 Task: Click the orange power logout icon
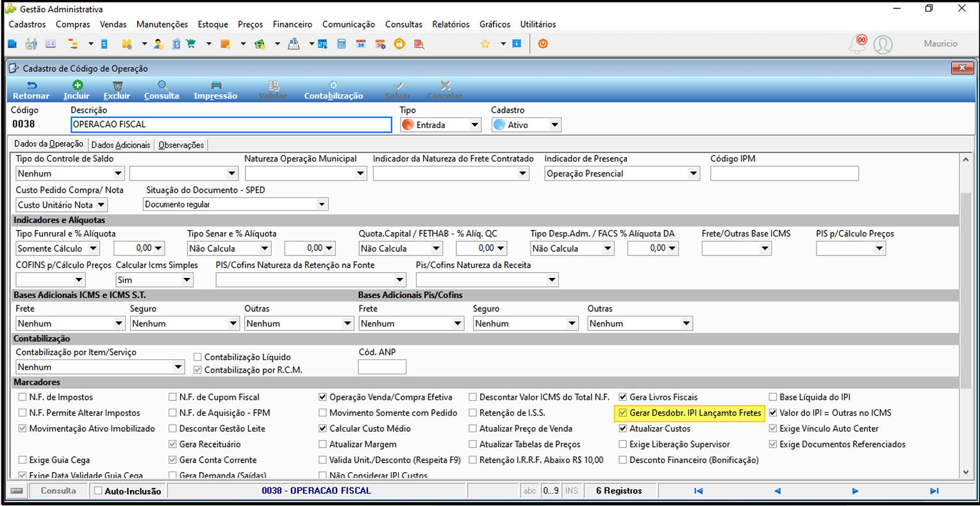coord(543,44)
